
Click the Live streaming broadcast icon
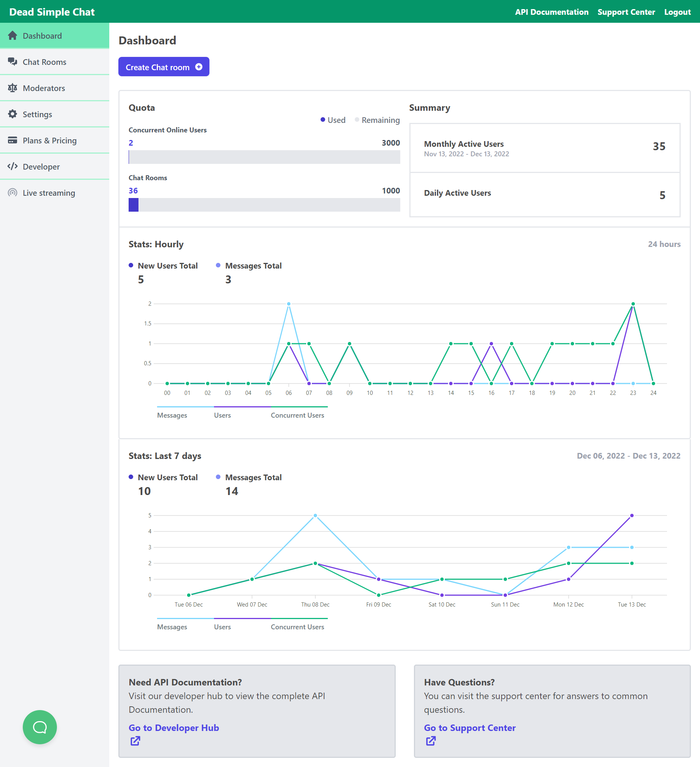(13, 193)
